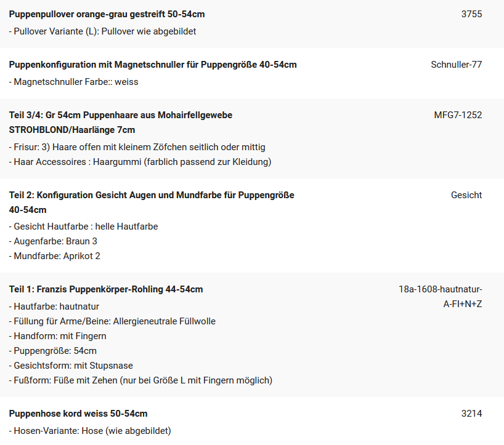Screen dimensions: 504x445
Task: Click the Schnuller-77 article number
Action: 457,65
